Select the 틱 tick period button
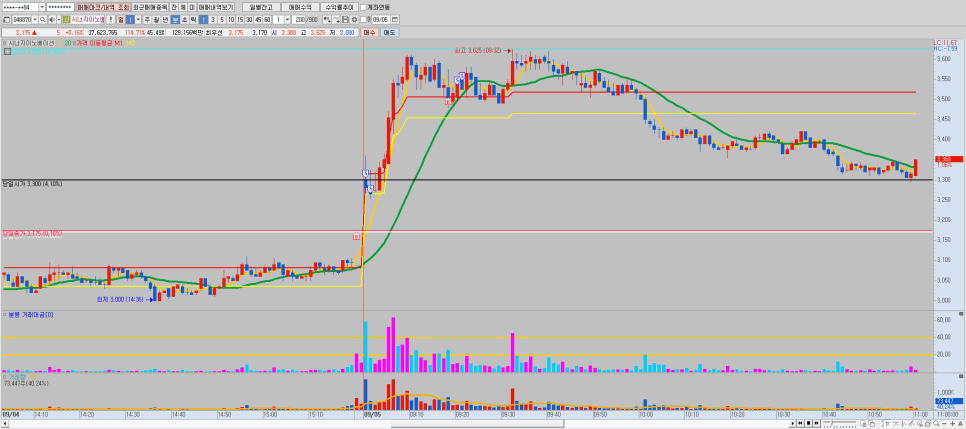The width and height of the screenshot is (966, 429). tap(193, 20)
